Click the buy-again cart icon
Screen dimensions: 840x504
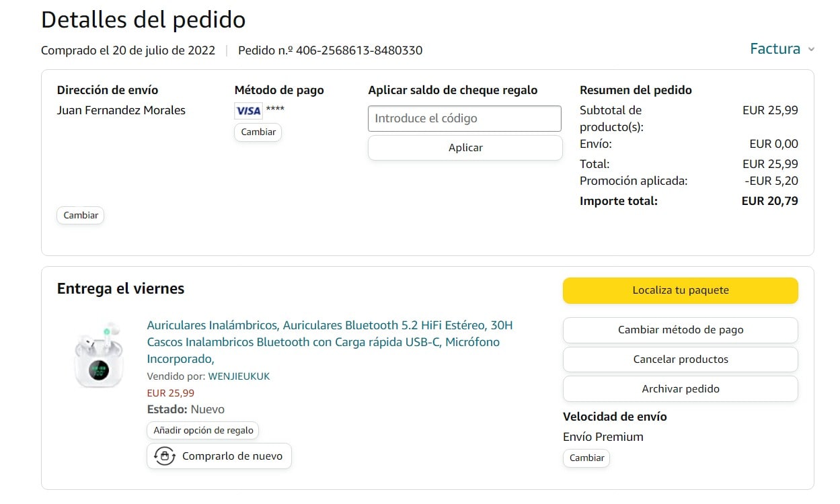point(164,456)
